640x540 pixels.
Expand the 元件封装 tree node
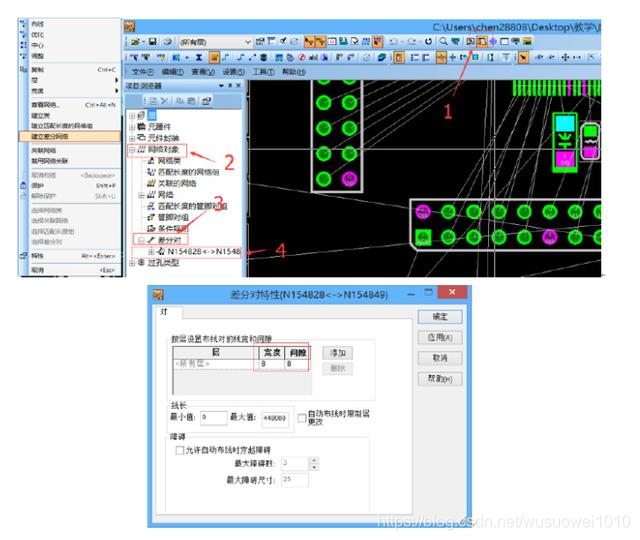tap(132, 138)
